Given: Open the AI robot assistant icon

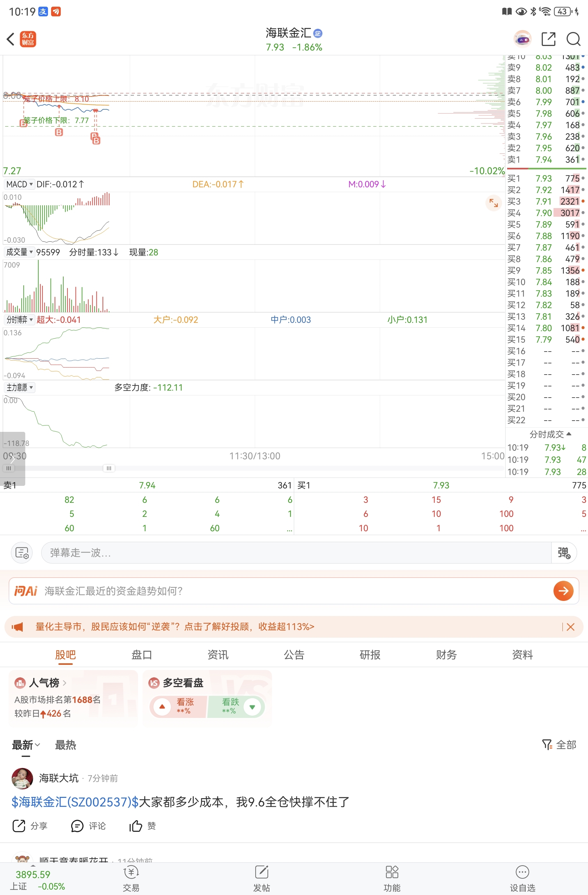Looking at the screenshot, I should coord(522,39).
